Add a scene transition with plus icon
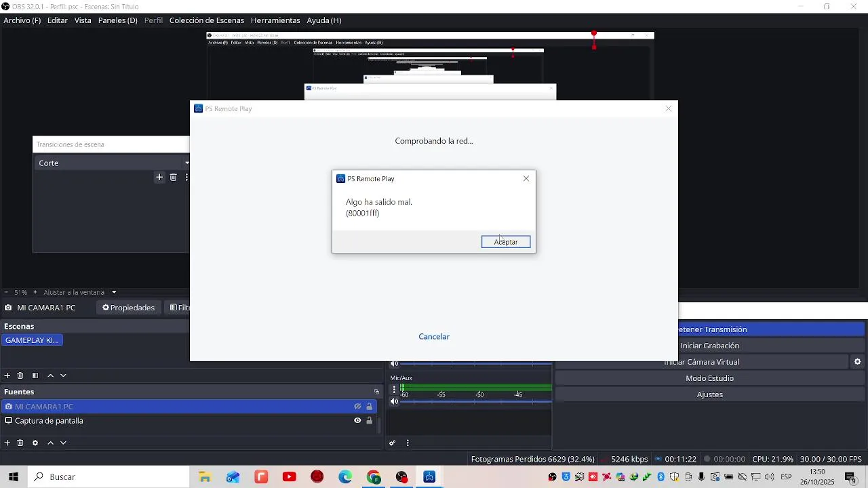 point(159,178)
